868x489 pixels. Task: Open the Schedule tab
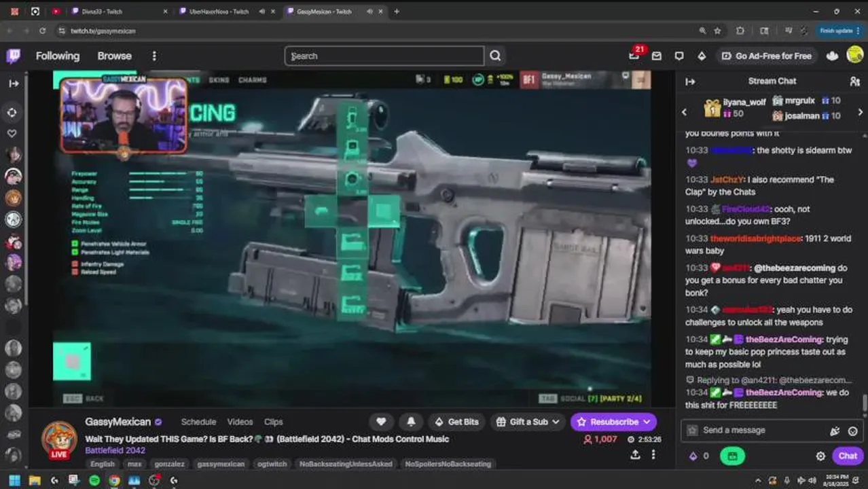(198, 422)
